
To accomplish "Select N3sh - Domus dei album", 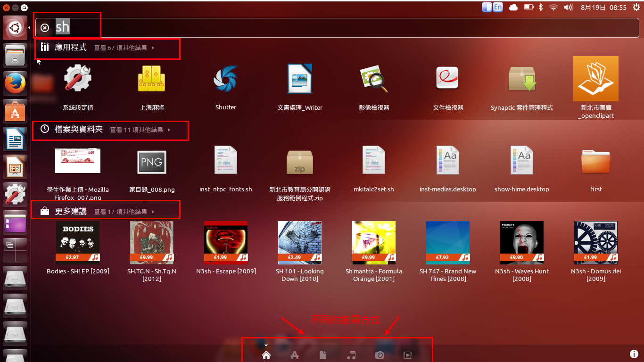I will [x=596, y=252].
